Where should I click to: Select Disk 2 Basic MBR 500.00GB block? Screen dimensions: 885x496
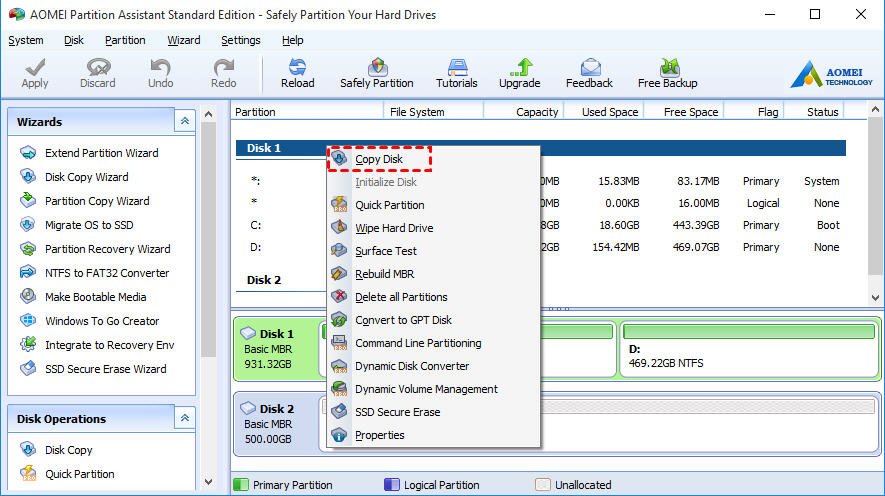(x=276, y=424)
